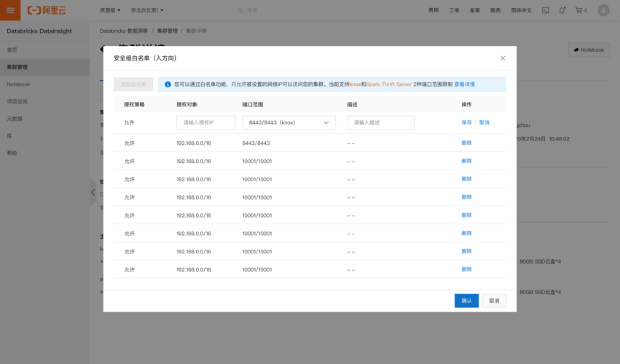620x364 pixels.
Task: Open the 备案 menu
Action: 474,11
